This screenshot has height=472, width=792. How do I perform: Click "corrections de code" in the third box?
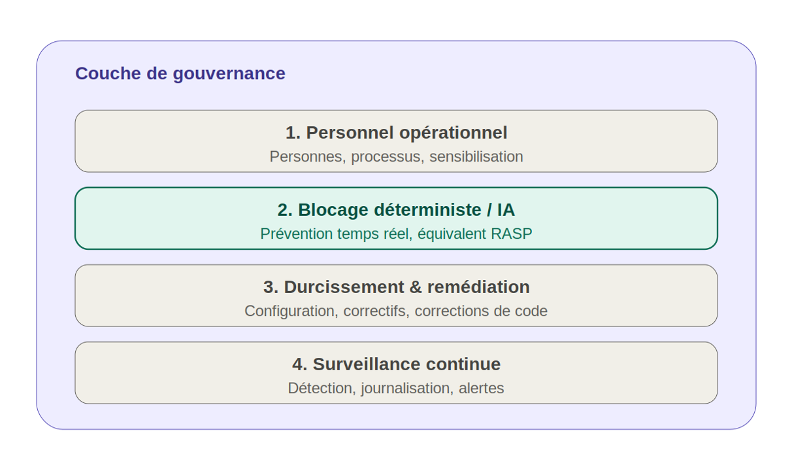pyautogui.click(x=481, y=311)
